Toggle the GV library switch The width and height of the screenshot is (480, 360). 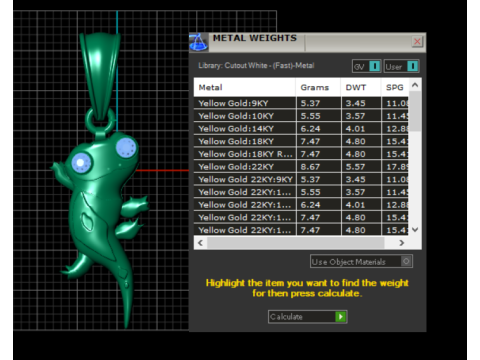click(x=366, y=66)
